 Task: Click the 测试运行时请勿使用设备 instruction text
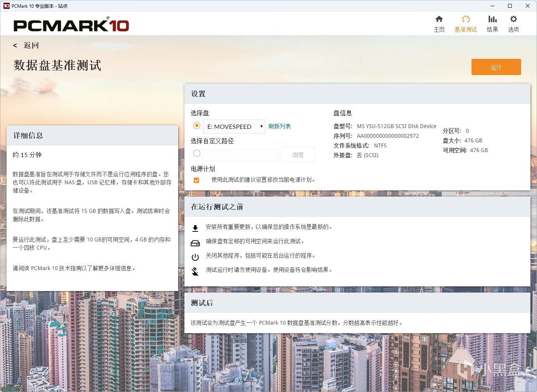coord(269,270)
